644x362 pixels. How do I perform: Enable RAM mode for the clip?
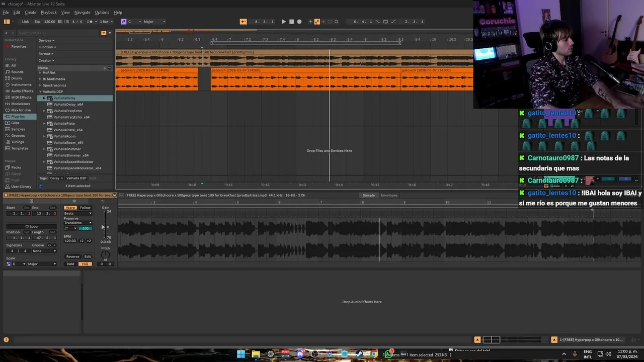click(x=70, y=264)
